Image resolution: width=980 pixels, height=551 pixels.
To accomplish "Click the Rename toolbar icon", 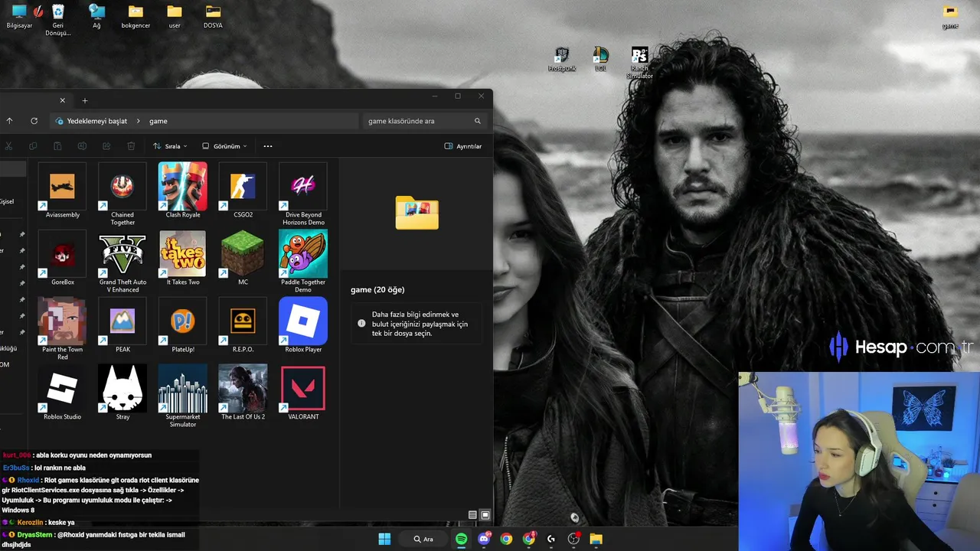I will (x=82, y=146).
